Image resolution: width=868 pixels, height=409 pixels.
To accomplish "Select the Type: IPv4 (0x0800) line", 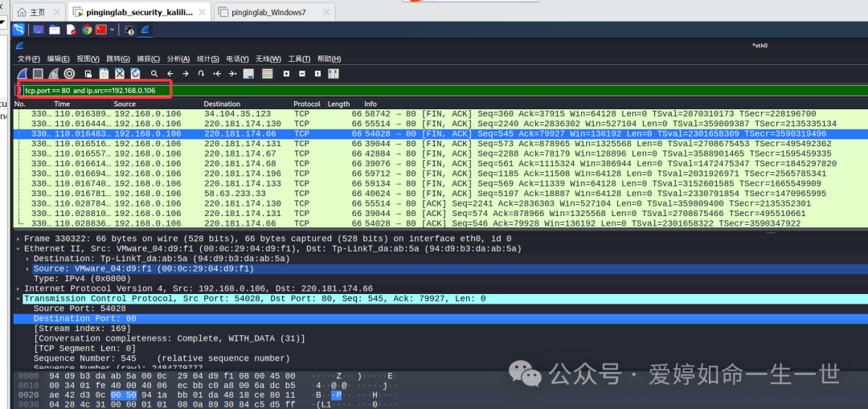I will click(x=440, y=279).
